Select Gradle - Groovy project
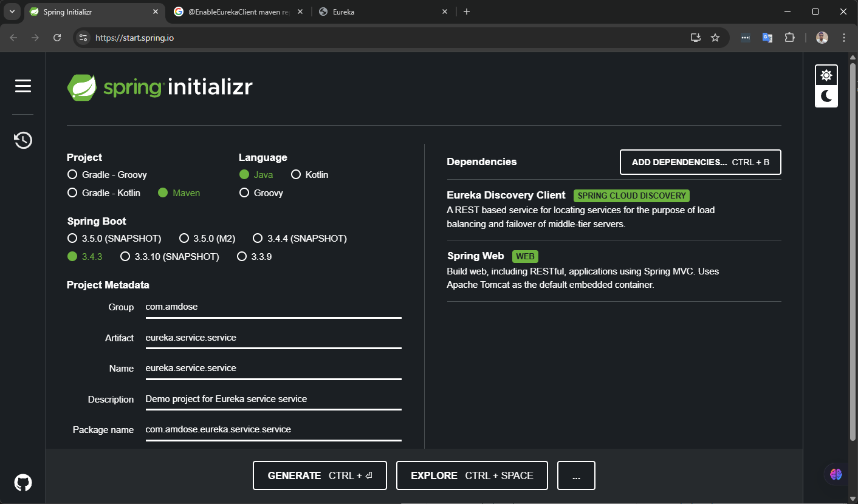Viewport: 858px width, 504px height. click(x=108, y=175)
